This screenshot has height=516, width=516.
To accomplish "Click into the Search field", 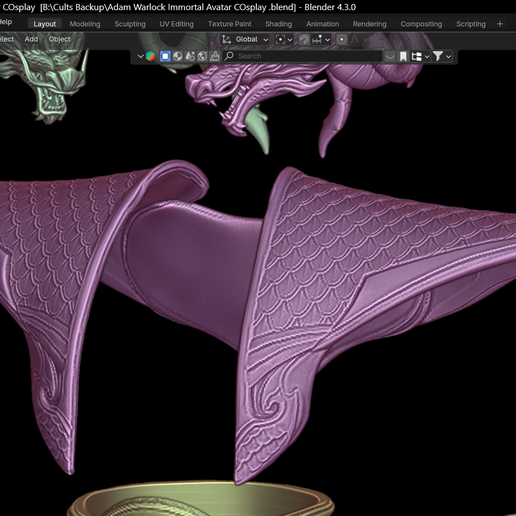I will coord(302,56).
